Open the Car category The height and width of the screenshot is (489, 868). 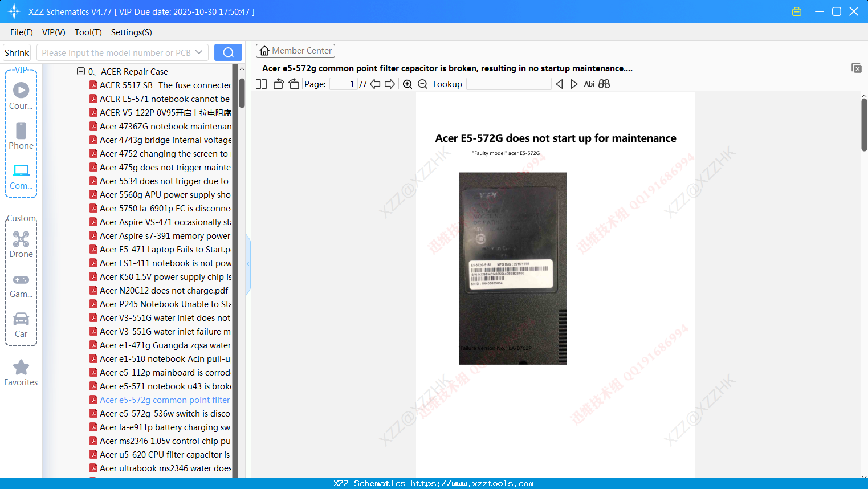21,325
